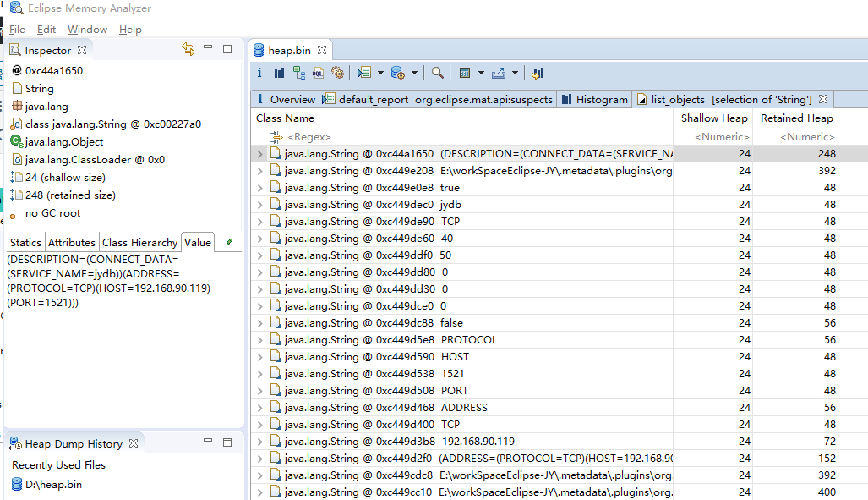The width and height of the screenshot is (868, 500).
Task: Open the export dropdown arrow
Action: click(x=515, y=73)
